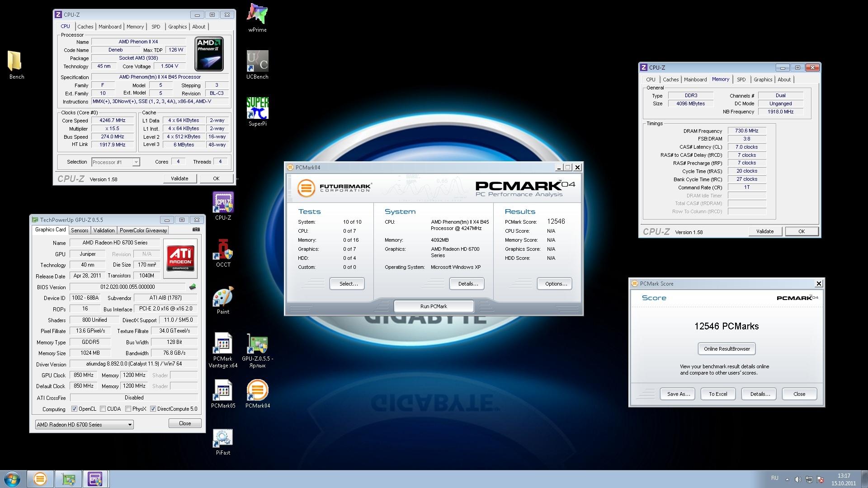Click OK in the Memory CPU-Z window
Viewport: 868px width, 488px height.
click(x=802, y=231)
